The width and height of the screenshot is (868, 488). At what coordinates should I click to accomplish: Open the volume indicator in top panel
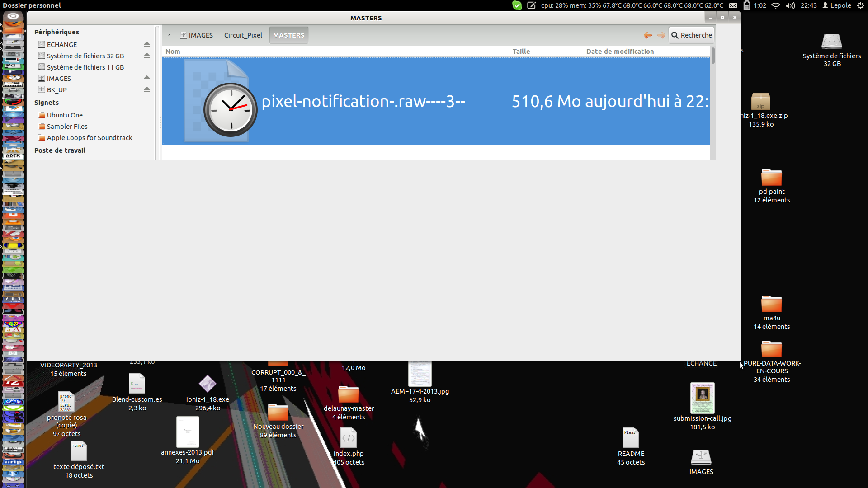click(790, 5)
